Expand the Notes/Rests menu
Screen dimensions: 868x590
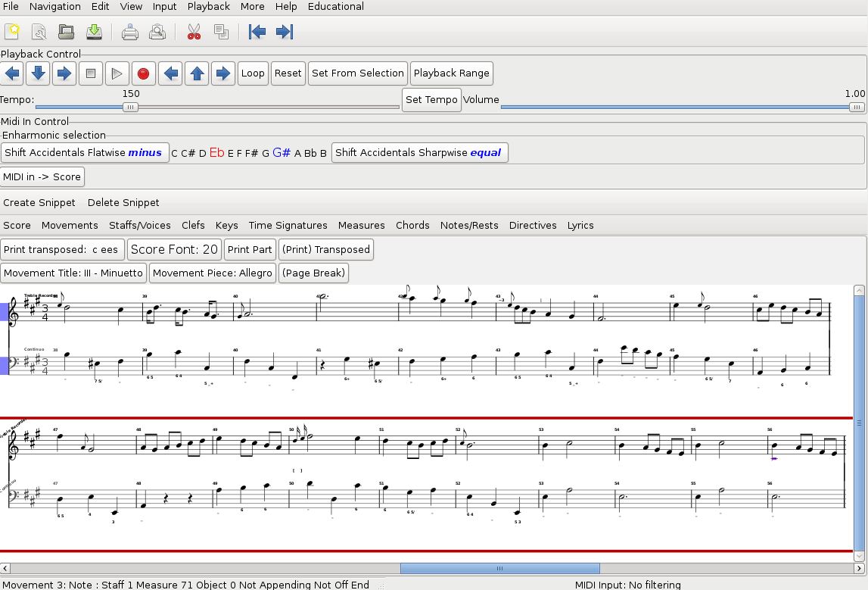click(x=469, y=225)
